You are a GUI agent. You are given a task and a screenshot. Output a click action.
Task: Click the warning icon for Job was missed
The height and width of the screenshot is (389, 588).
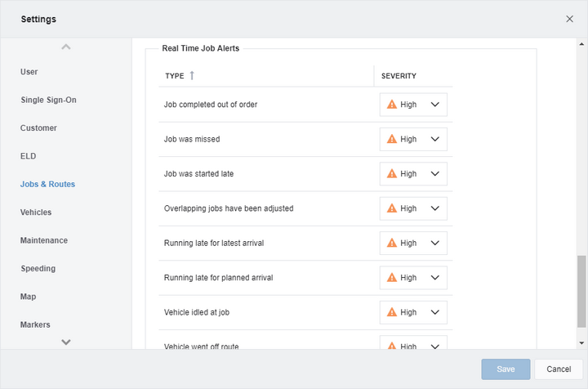(x=391, y=139)
